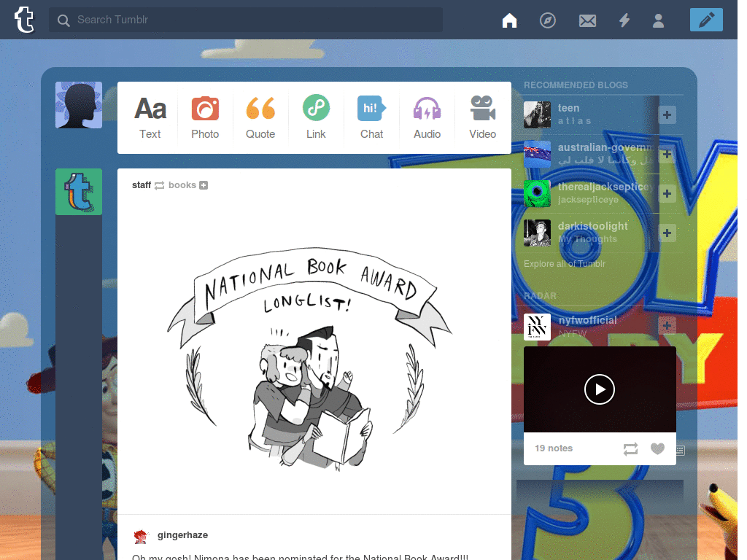747x560 pixels.
Task: Create a new Chat post
Action: pyautogui.click(x=371, y=117)
